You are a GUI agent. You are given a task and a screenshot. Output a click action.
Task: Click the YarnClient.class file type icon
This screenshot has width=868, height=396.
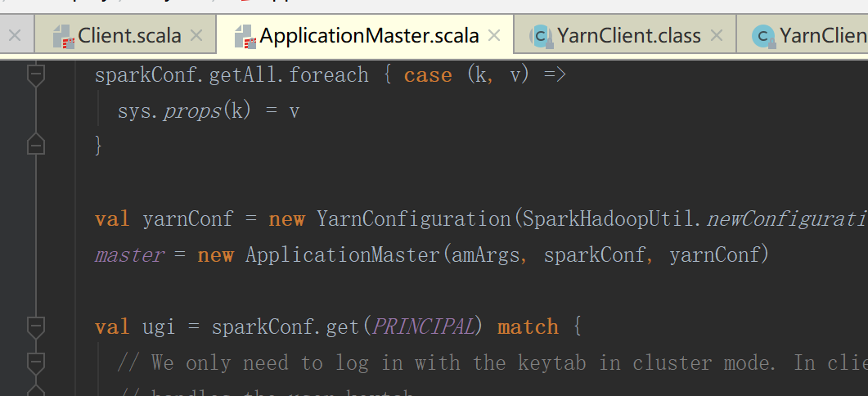(x=540, y=37)
